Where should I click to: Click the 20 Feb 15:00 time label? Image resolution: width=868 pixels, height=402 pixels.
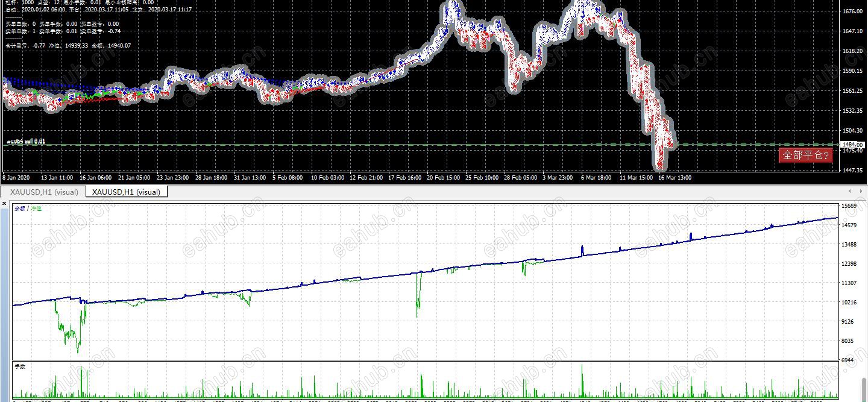coord(443,178)
